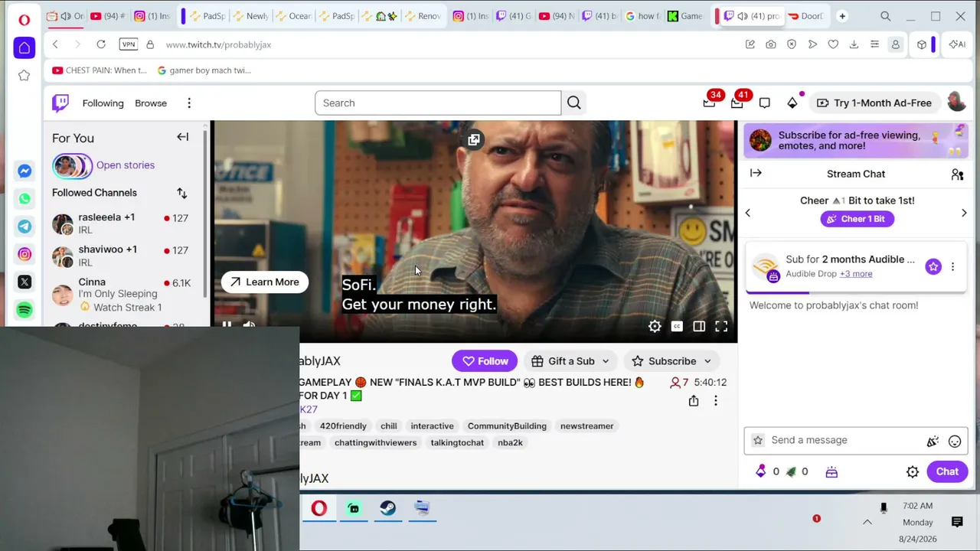Image resolution: width=980 pixels, height=551 pixels.
Task: Pause the stream video
Action: (x=227, y=324)
